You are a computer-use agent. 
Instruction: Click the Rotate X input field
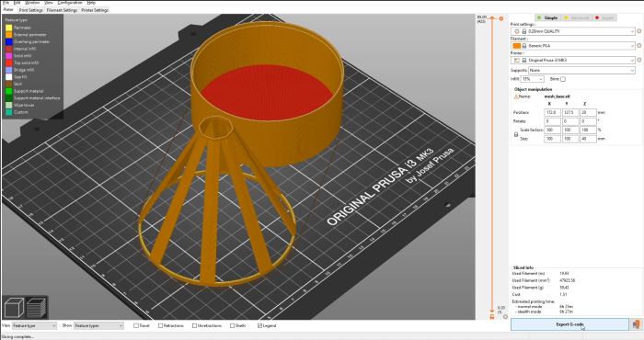pos(552,121)
